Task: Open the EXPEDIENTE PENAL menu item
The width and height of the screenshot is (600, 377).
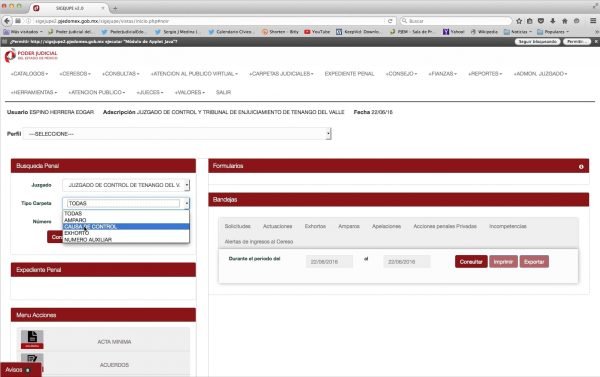Action: pyautogui.click(x=349, y=73)
